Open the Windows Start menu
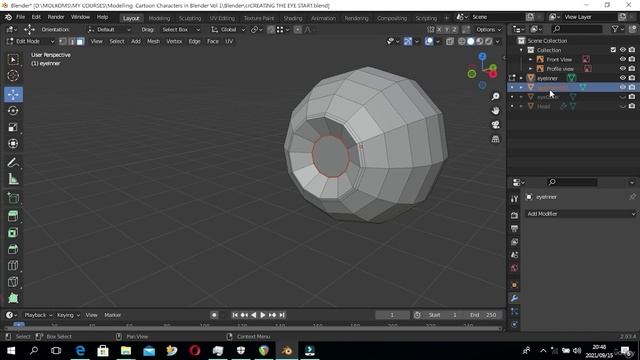The height and width of the screenshot is (360, 640). [11, 351]
